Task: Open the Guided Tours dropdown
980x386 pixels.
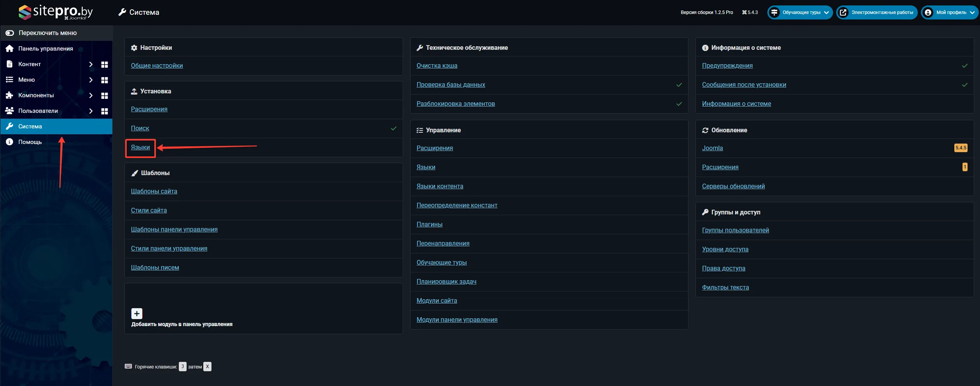Action: coord(800,12)
